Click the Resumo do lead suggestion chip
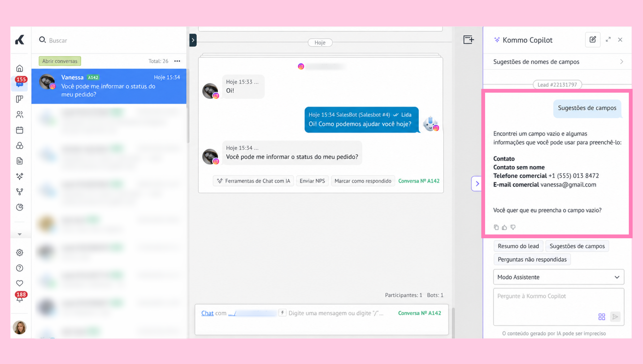The image size is (643, 364). click(518, 246)
